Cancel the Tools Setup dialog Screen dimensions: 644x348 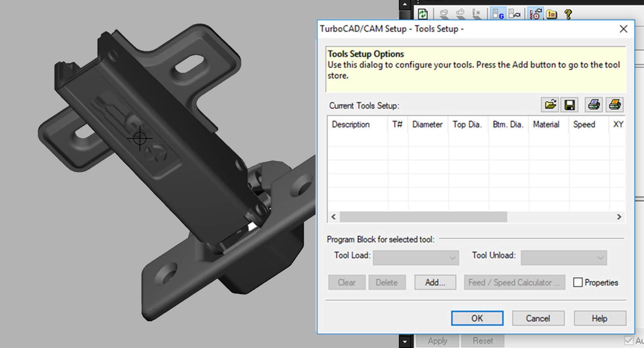pyautogui.click(x=538, y=318)
